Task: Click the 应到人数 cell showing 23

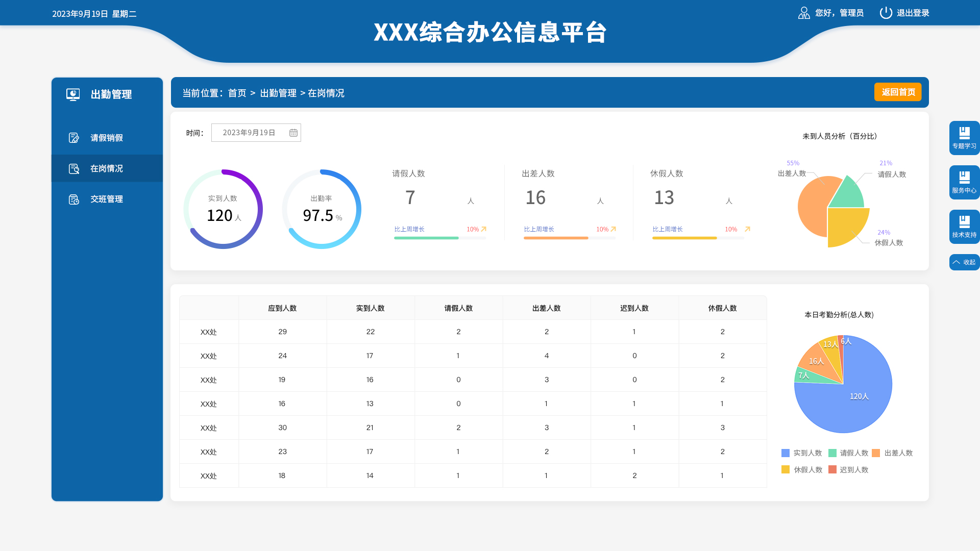Action: 282,452
